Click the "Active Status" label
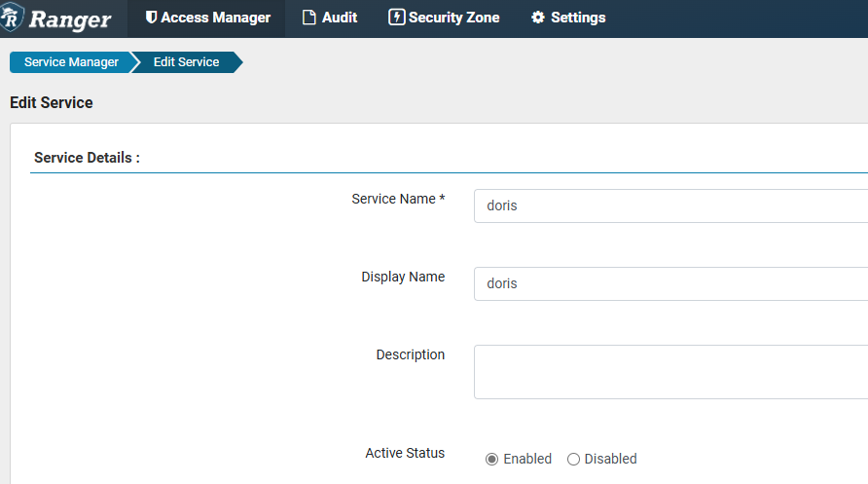Viewport: 868px width, 484px height. point(405,453)
